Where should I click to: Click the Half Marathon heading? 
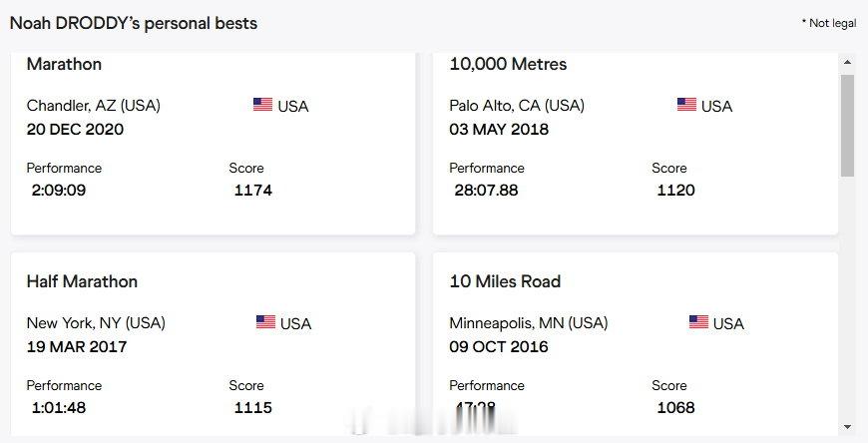(82, 281)
